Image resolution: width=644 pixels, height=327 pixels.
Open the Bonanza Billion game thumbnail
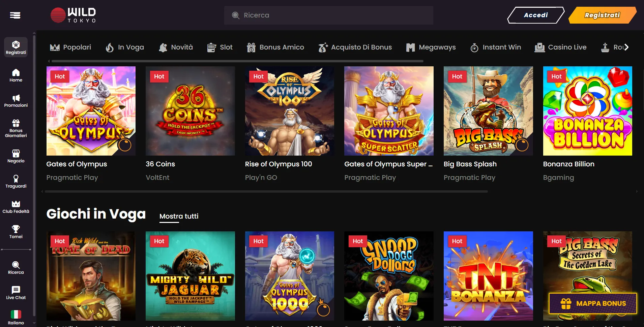click(x=587, y=111)
